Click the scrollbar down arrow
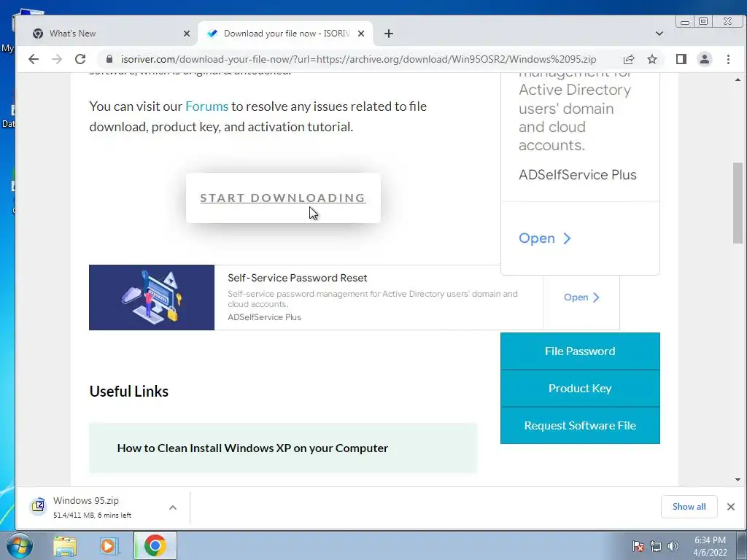 click(738, 480)
